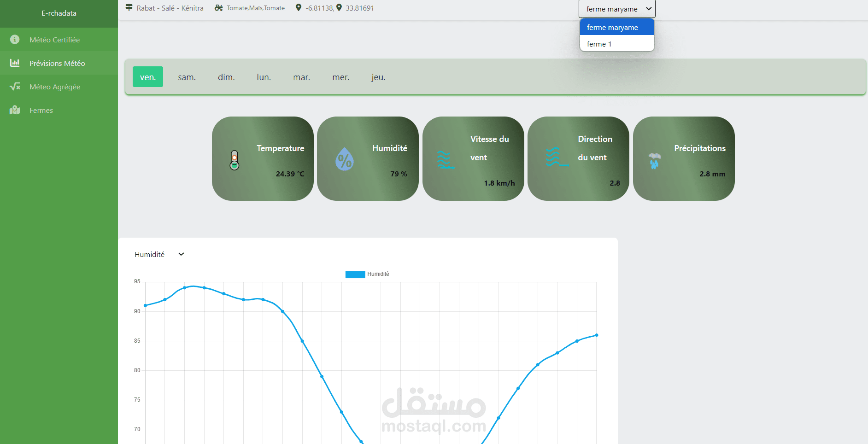Click the Direction du vent value 2.8
Screen dimensions: 868x444
[615, 183]
